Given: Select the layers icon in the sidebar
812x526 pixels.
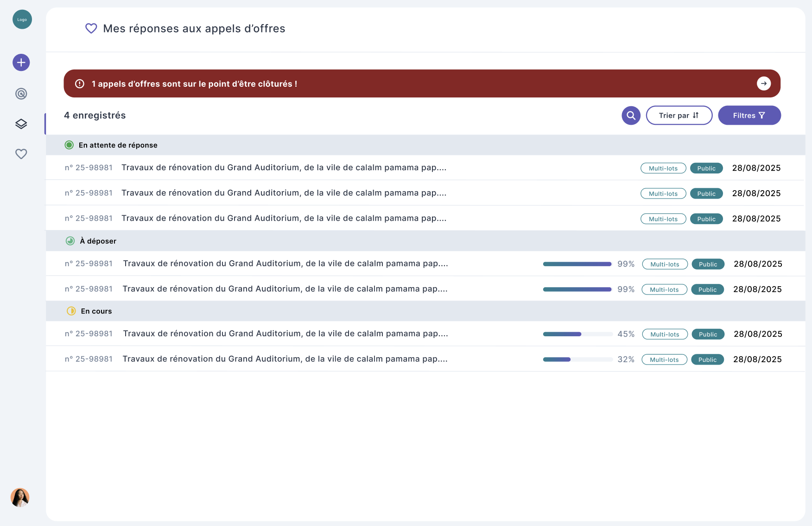Looking at the screenshot, I should click(x=21, y=124).
